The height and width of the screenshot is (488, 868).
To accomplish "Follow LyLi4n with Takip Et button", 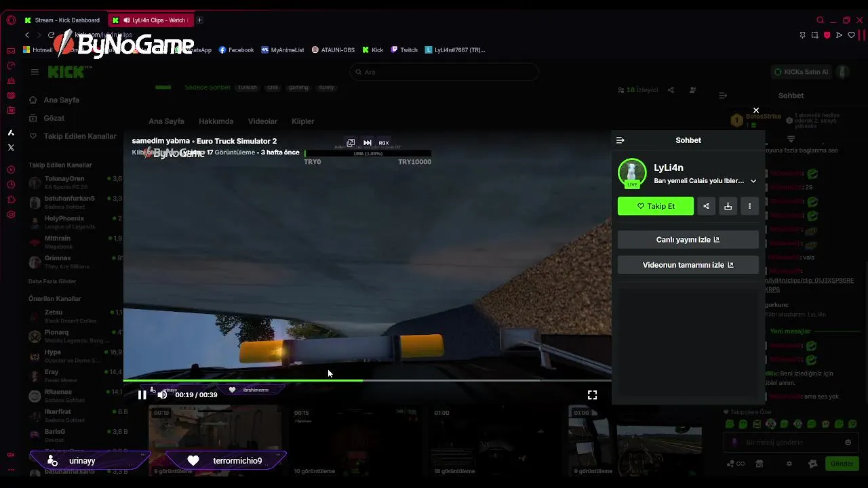I will tap(656, 206).
